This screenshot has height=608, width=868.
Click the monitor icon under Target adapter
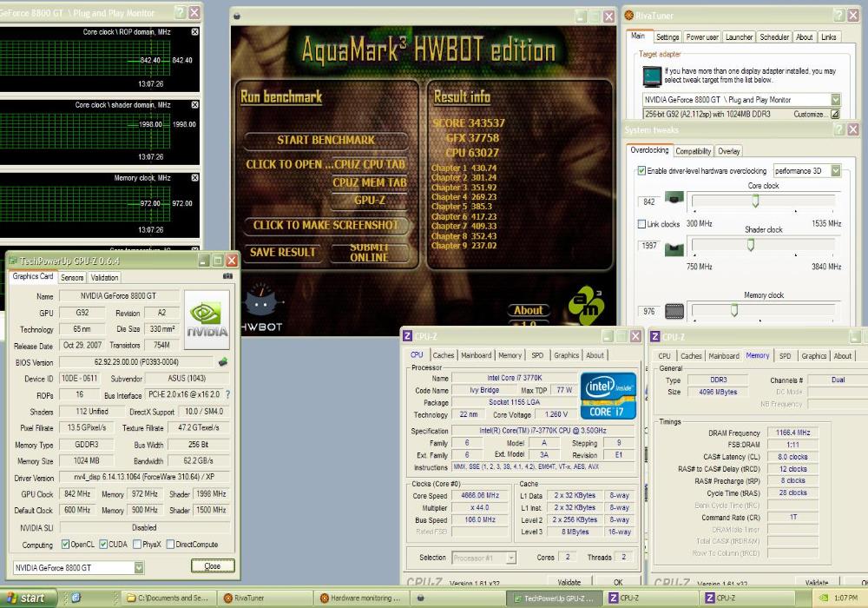pos(652,76)
